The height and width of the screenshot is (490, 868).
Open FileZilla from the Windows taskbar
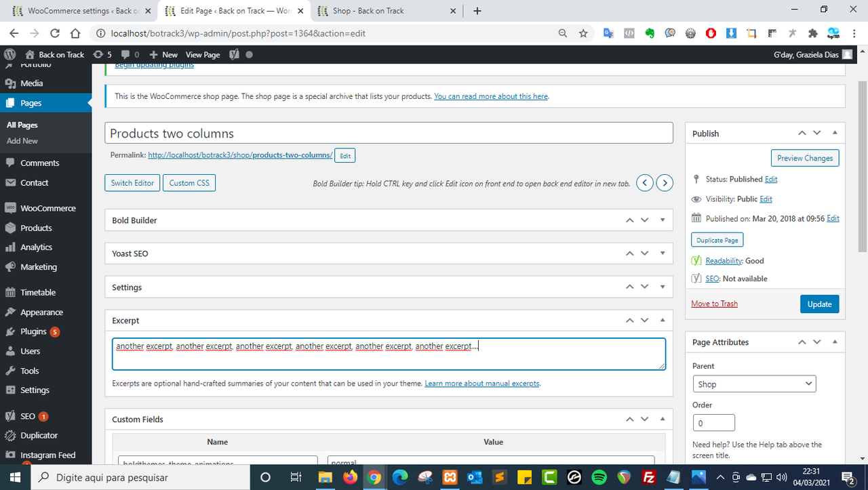point(648,477)
